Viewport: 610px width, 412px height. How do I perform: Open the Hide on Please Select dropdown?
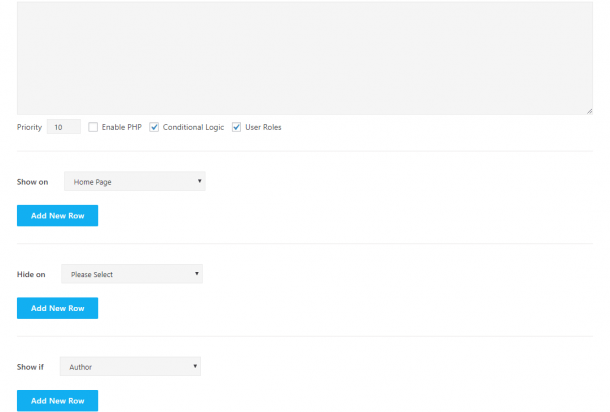[x=131, y=274]
